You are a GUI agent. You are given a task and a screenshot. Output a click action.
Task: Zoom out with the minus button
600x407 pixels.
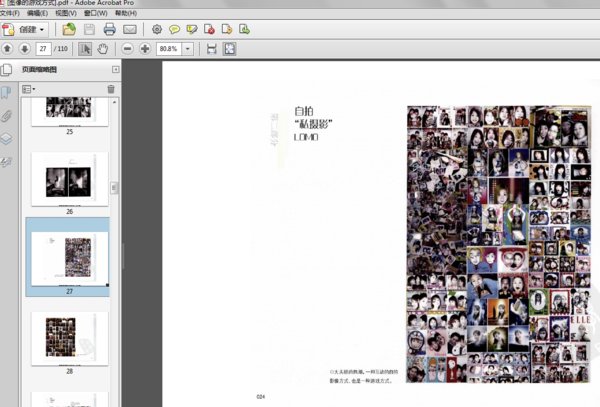pos(127,49)
